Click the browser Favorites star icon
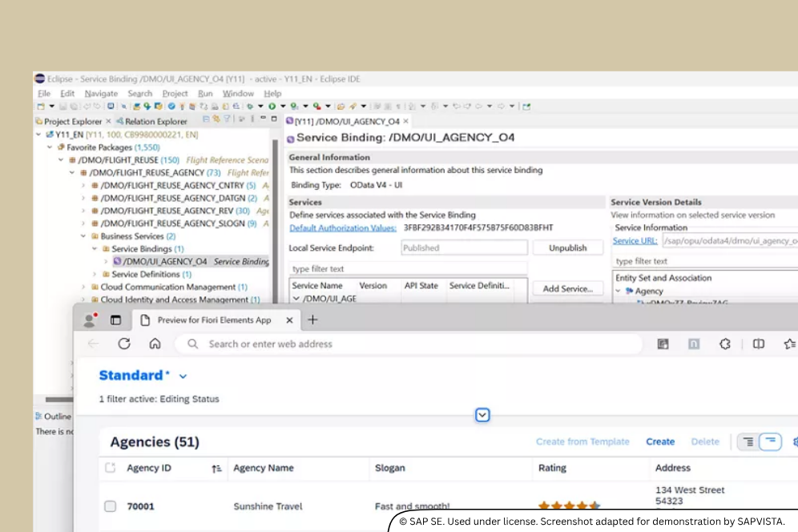 [x=790, y=345]
